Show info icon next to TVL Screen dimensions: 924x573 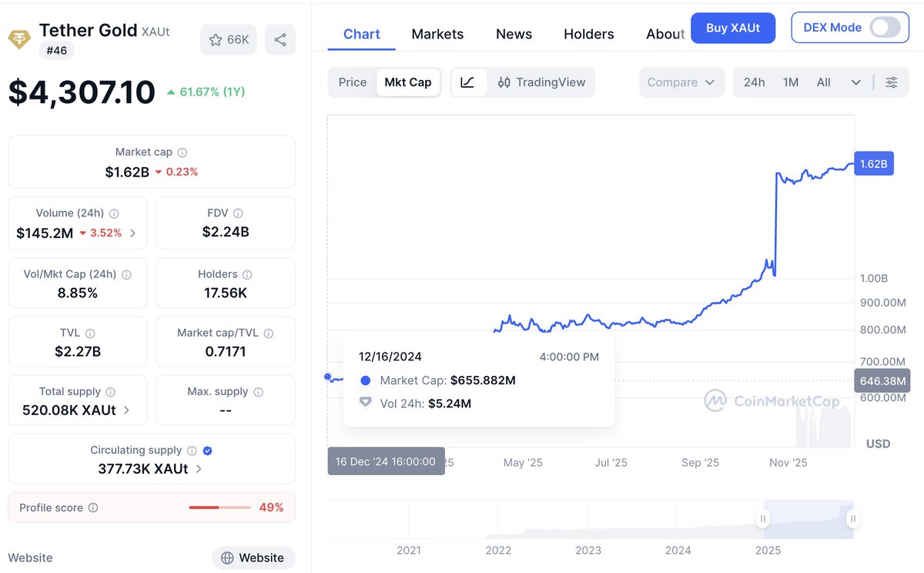(90, 333)
